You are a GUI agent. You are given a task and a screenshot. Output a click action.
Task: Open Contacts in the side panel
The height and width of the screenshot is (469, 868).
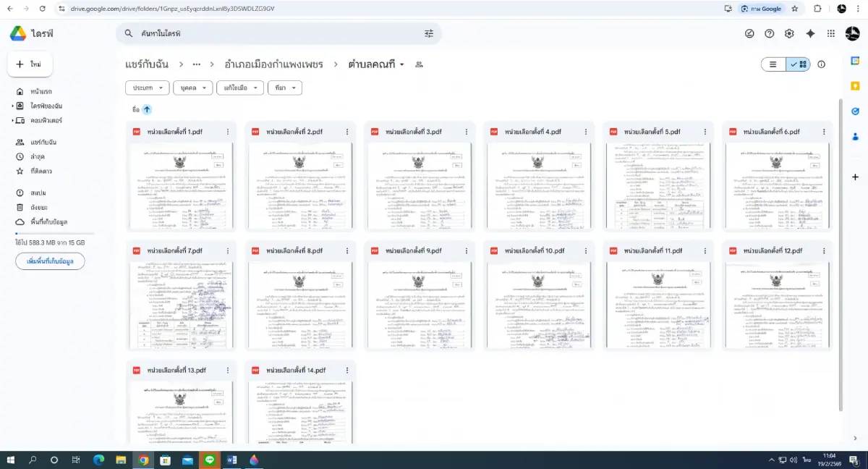pos(855,136)
